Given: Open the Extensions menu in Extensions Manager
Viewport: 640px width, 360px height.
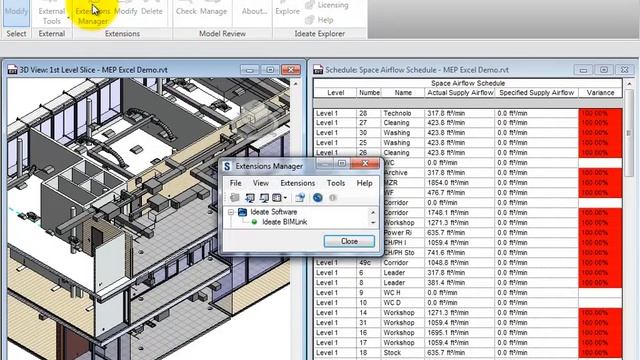Looking at the screenshot, I should (x=298, y=183).
